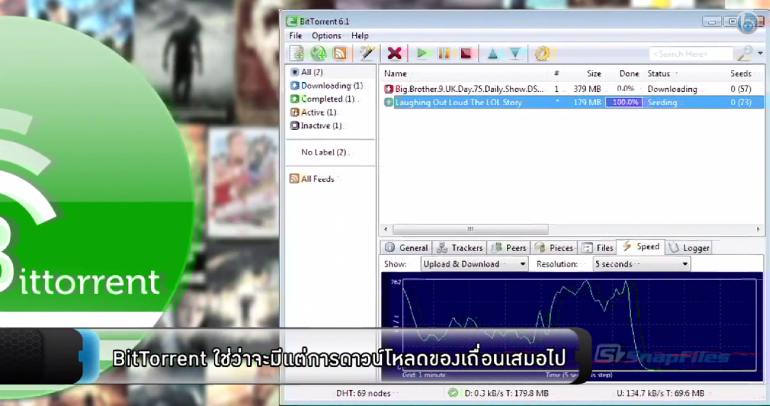Screen dimensions: 770x406
Task: Pause the torrent using toolbar icon
Action: tap(444, 53)
